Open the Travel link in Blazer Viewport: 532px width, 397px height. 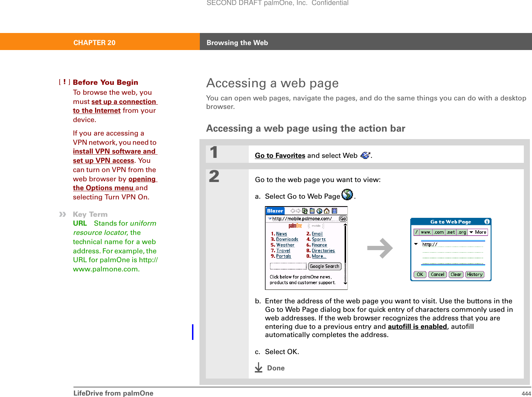coord(283,250)
